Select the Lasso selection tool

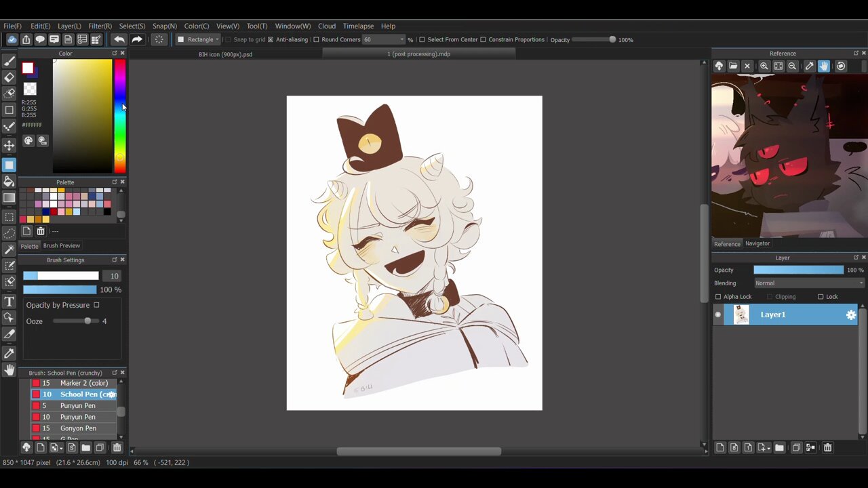pos(9,233)
